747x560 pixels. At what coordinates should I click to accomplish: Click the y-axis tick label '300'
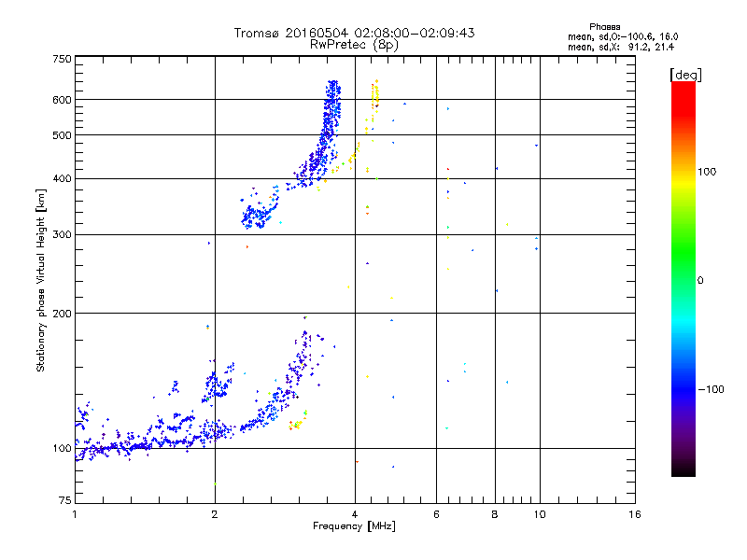pos(62,235)
